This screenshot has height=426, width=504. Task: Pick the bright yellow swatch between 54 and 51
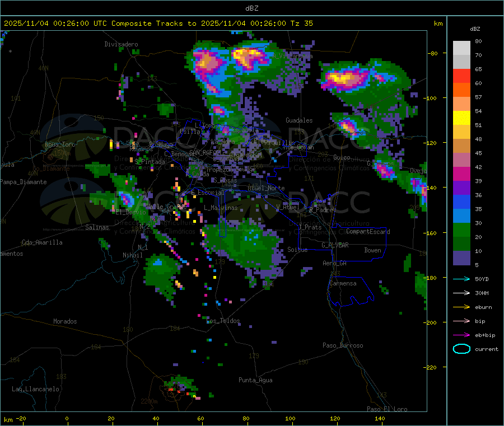point(461,118)
